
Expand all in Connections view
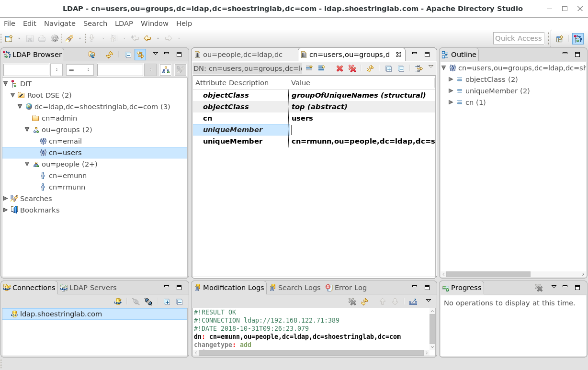(167, 302)
